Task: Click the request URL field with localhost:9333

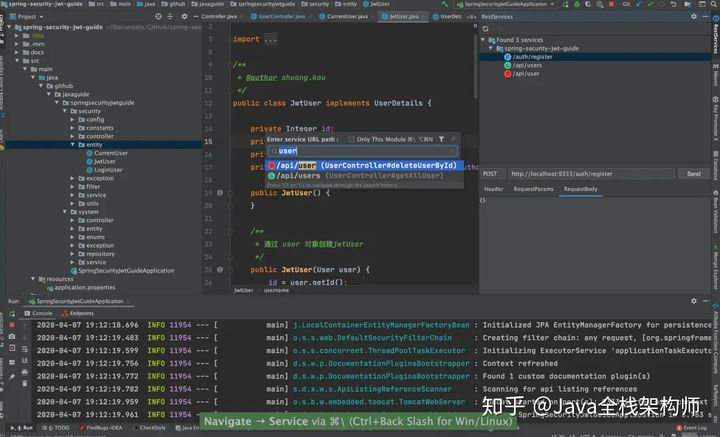Action: (x=591, y=174)
